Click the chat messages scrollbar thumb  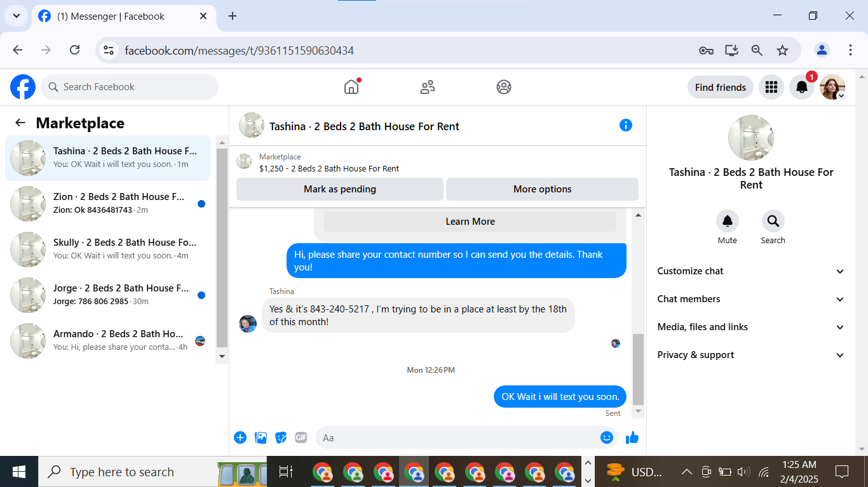[x=639, y=369]
